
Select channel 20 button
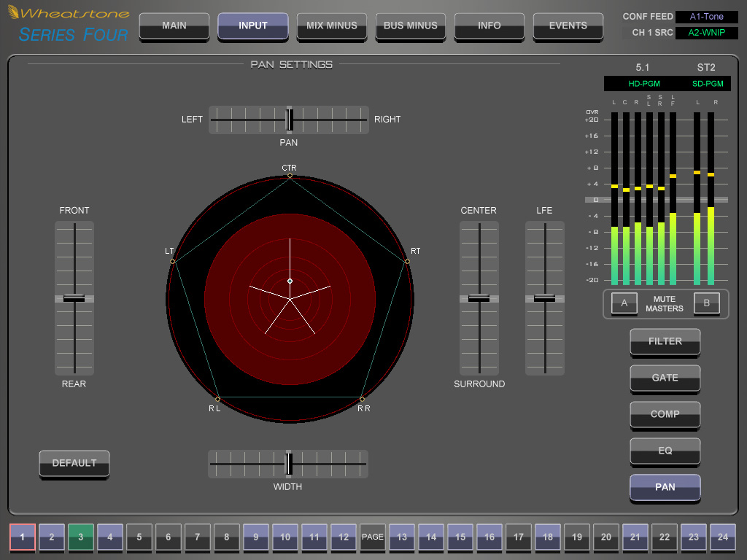(606, 537)
